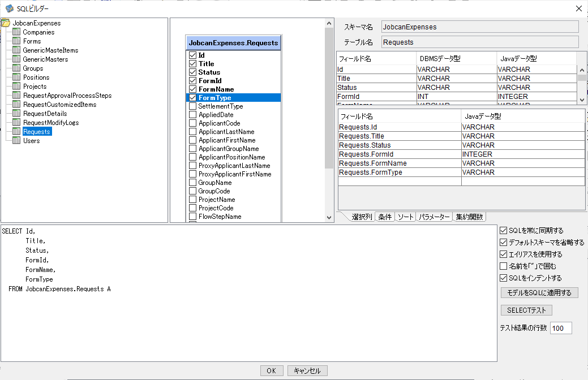This screenshot has height=380, width=588.
Task: Click the Companies table icon
Action: coord(16,32)
